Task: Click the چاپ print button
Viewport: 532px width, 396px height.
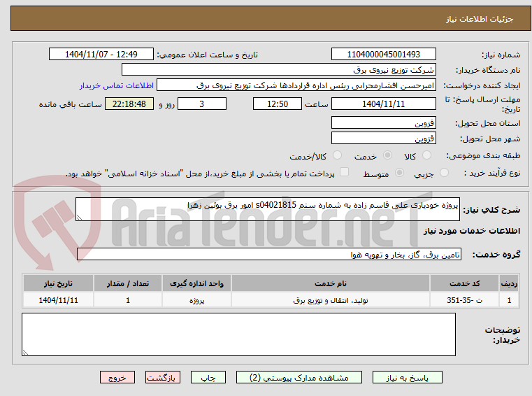Action: coord(208,377)
